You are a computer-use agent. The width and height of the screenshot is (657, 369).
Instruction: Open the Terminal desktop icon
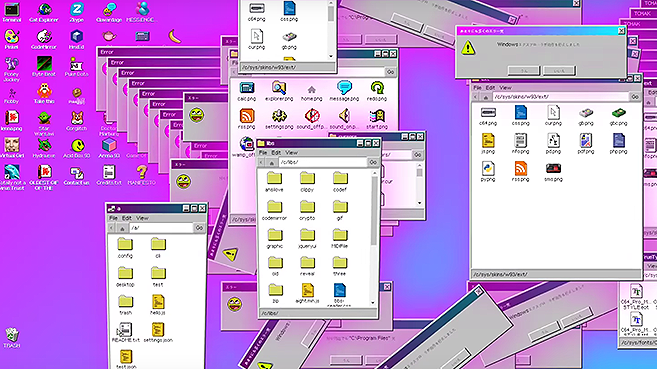point(12,12)
